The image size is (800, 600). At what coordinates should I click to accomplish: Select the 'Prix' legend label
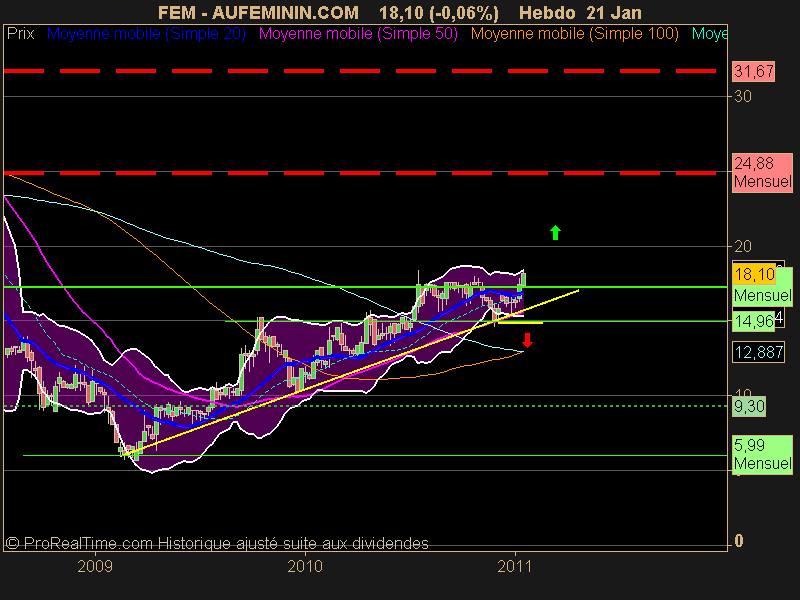[20, 34]
